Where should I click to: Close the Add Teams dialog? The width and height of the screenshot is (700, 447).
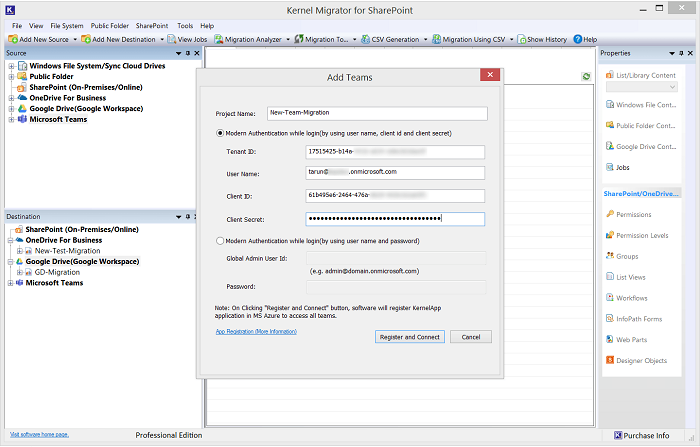click(x=490, y=75)
